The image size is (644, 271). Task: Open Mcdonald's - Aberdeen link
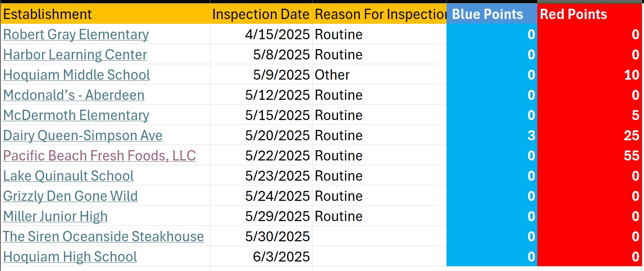pyautogui.click(x=74, y=95)
